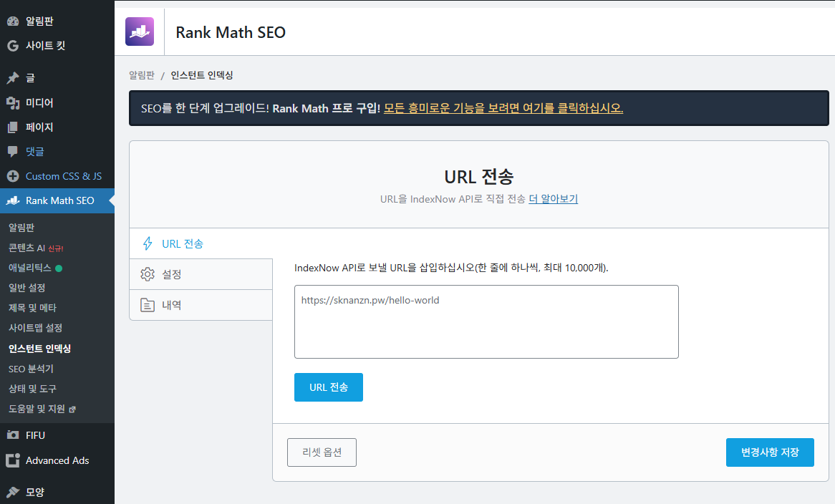Switch to the 내역 tab
835x504 pixels.
tap(201, 305)
